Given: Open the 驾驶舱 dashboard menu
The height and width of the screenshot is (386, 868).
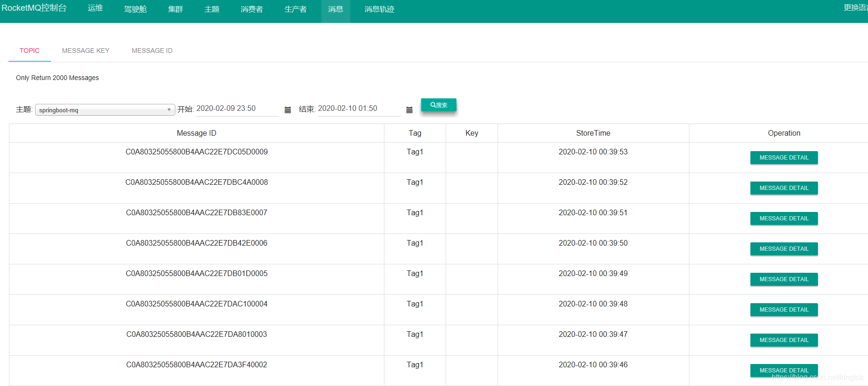Looking at the screenshot, I should pyautogui.click(x=135, y=9).
